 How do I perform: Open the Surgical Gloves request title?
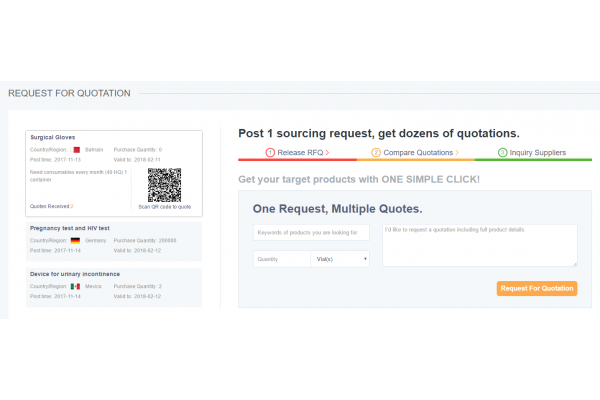click(x=53, y=137)
